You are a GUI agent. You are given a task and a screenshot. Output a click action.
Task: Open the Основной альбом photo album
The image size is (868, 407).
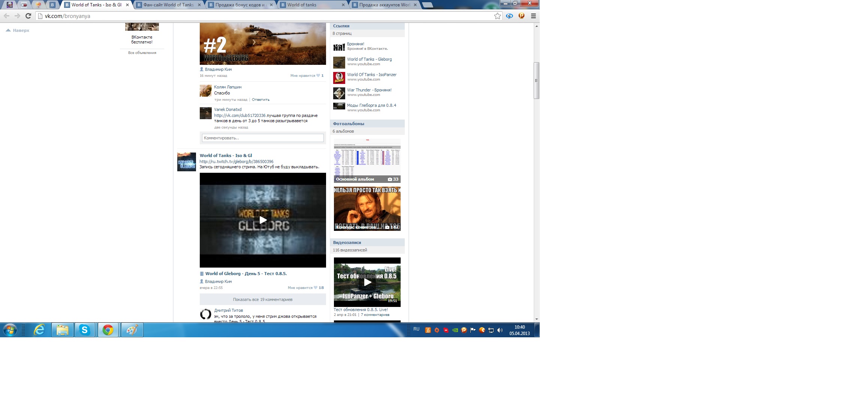(x=367, y=161)
